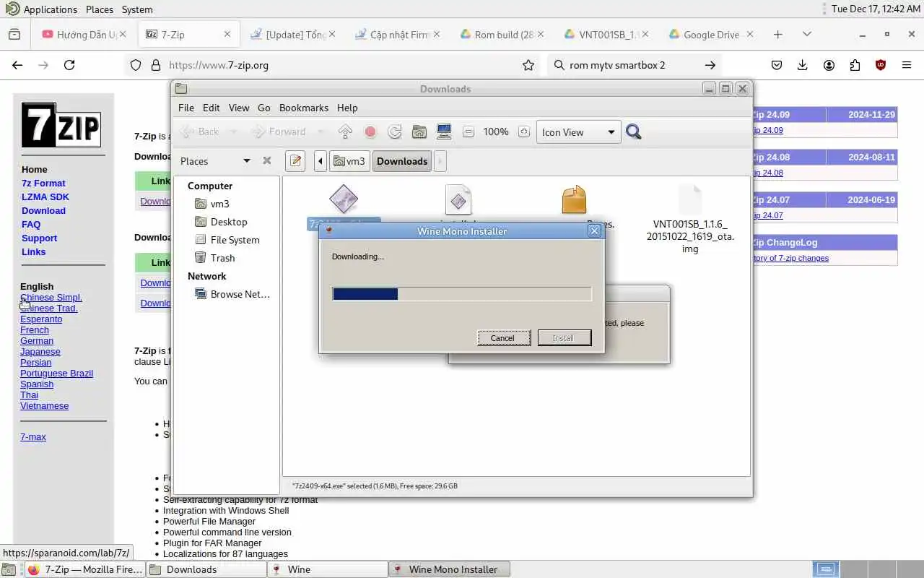Open the Go menu in file manager

(x=264, y=108)
